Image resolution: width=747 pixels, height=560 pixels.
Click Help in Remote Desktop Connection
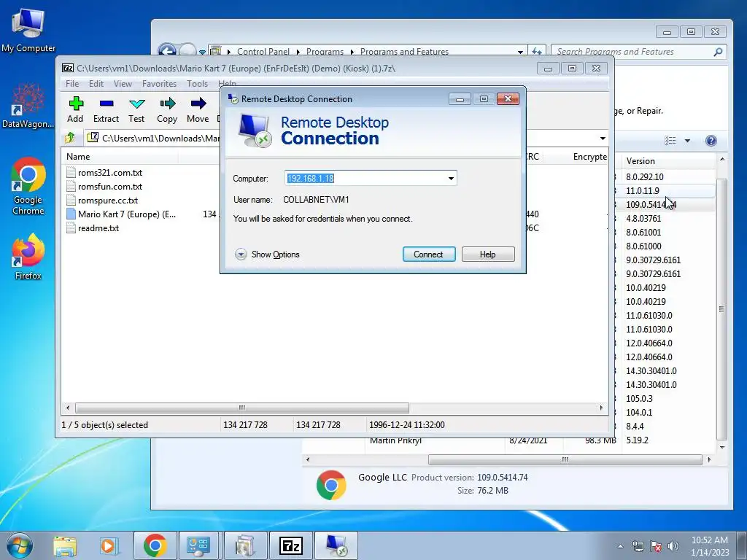click(488, 254)
